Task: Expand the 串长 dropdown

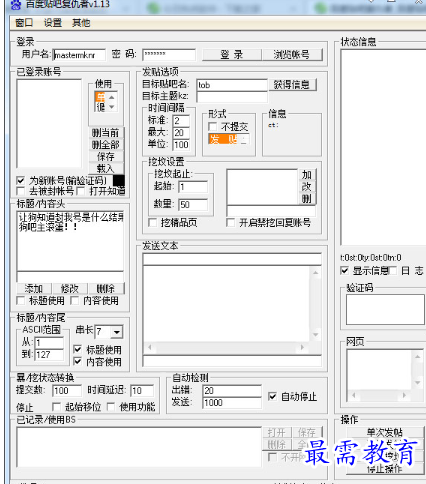Action: click(117, 332)
